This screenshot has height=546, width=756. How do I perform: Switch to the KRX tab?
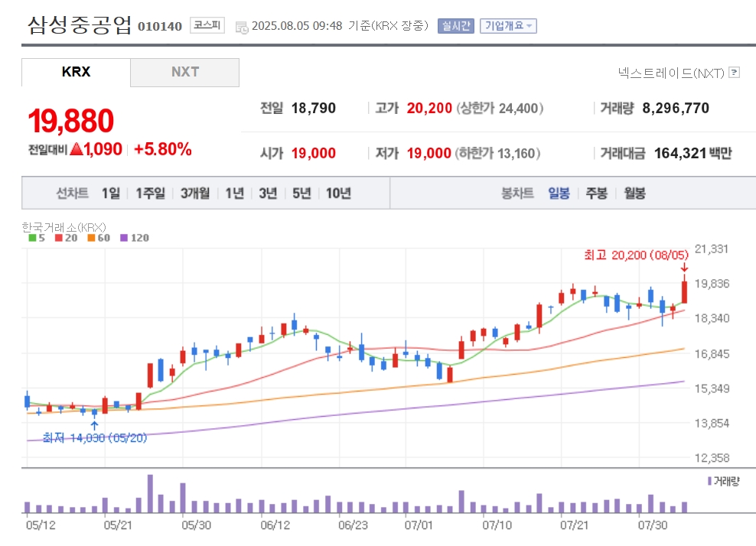77,73
